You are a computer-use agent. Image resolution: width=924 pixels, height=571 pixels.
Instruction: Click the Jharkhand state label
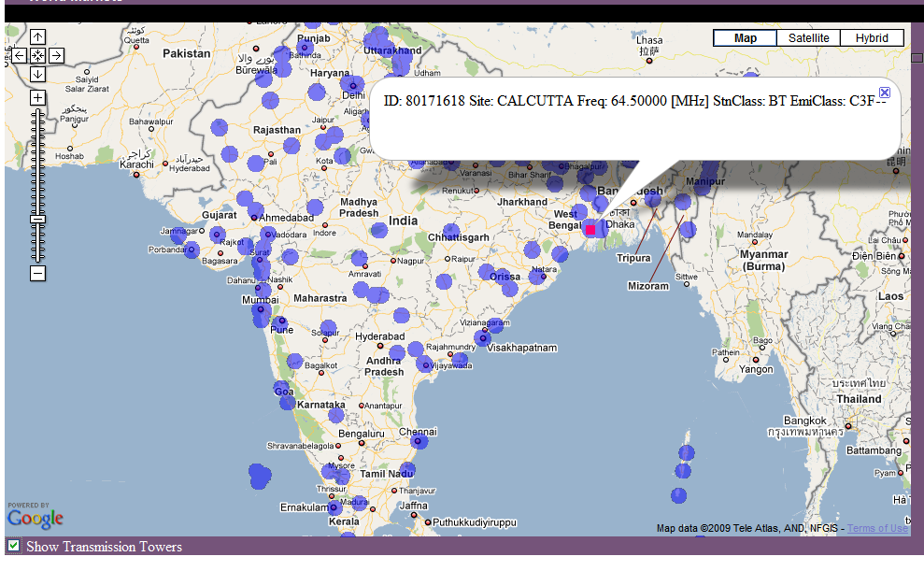(x=522, y=202)
